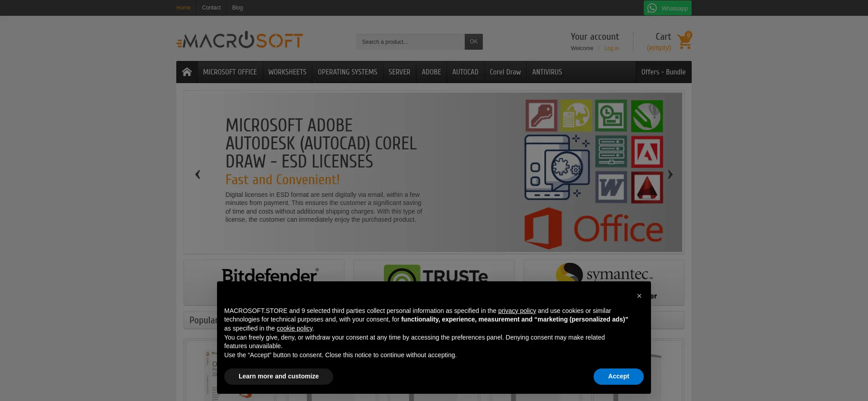Click Learn more and customize button
This screenshot has height=401, width=868.
click(x=278, y=376)
